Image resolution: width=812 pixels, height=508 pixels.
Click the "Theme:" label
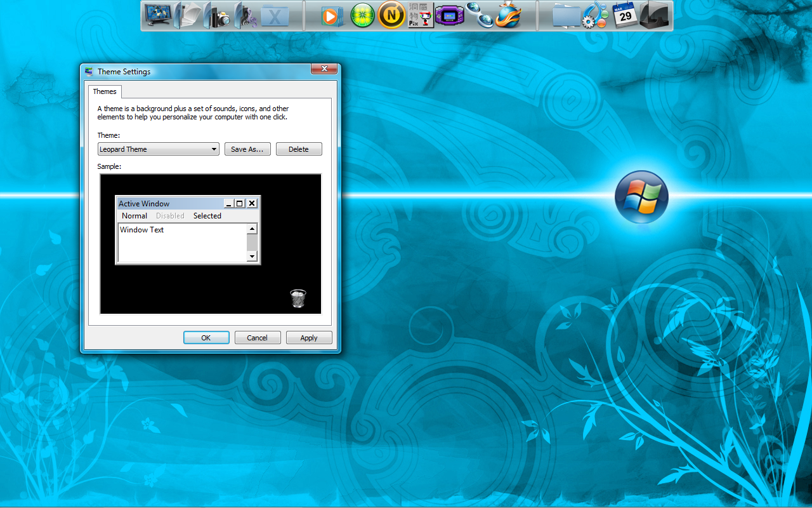point(108,135)
